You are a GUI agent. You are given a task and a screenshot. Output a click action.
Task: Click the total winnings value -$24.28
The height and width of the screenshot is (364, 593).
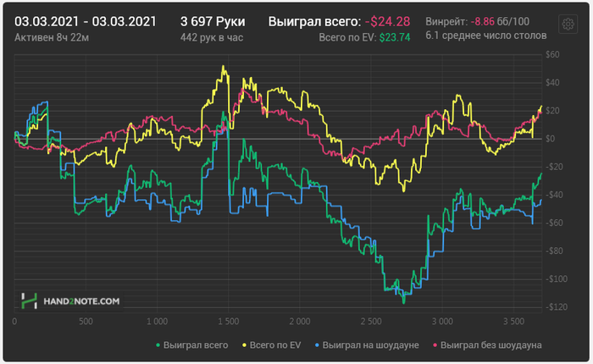tap(387, 21)
